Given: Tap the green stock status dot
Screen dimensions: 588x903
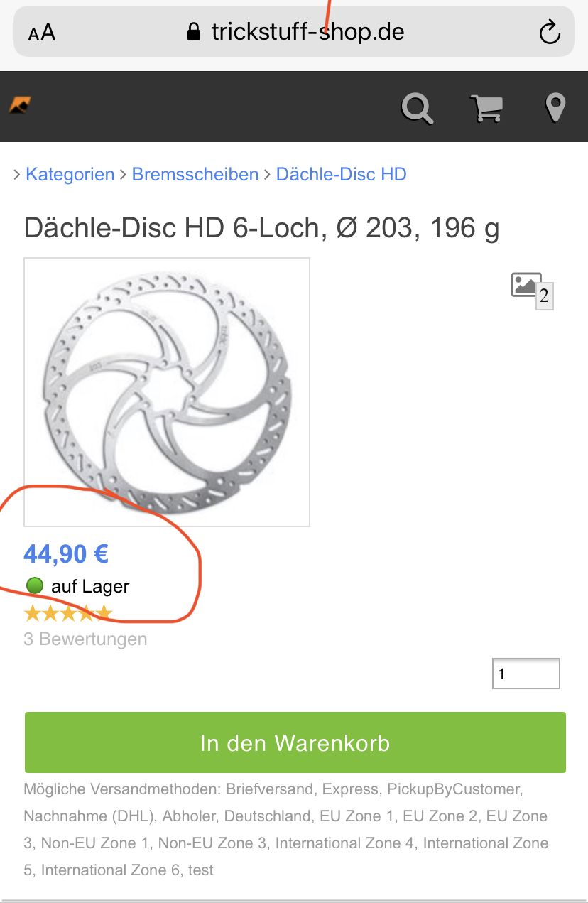Looking at the screenshot, I should tap(34, 586).
